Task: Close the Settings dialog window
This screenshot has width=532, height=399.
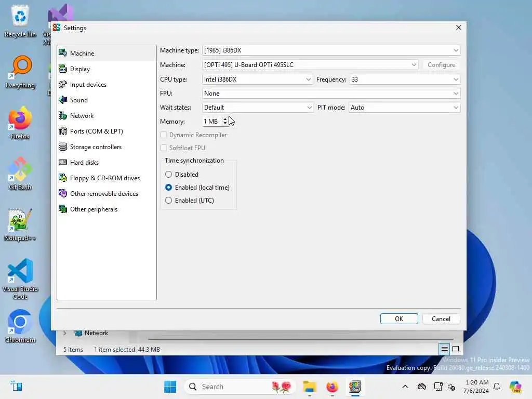Action: point(459,28)
